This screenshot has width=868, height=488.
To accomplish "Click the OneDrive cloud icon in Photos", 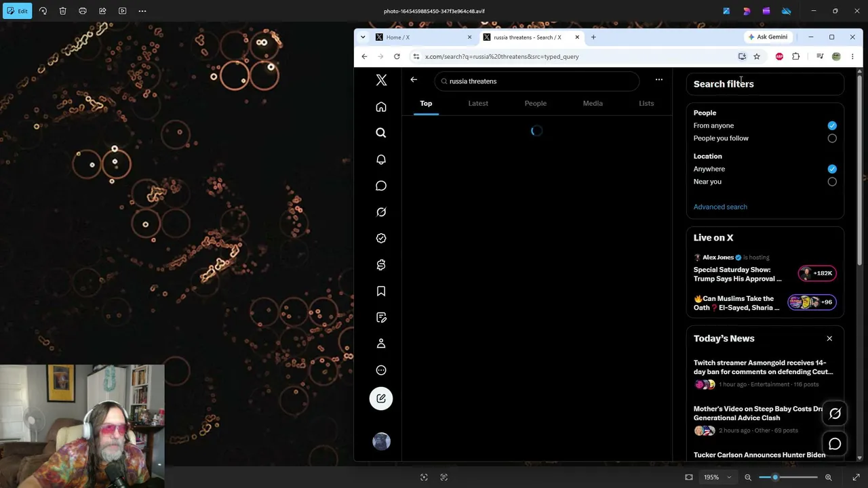I will pos(787,11).
